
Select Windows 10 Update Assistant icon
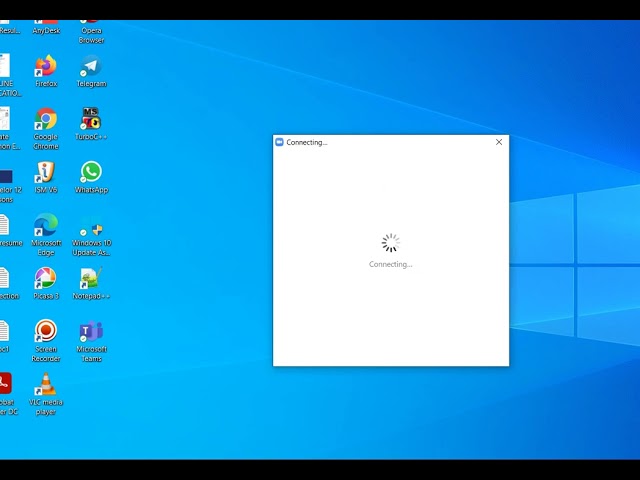pyautogui.click(x=91, y=227)
